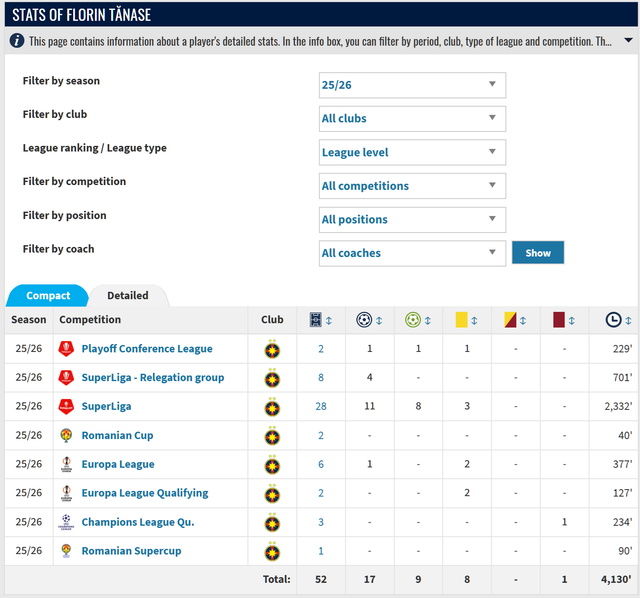Open the season filter dropdown showing 25/26
640x598 pixels.
(412, 85)
